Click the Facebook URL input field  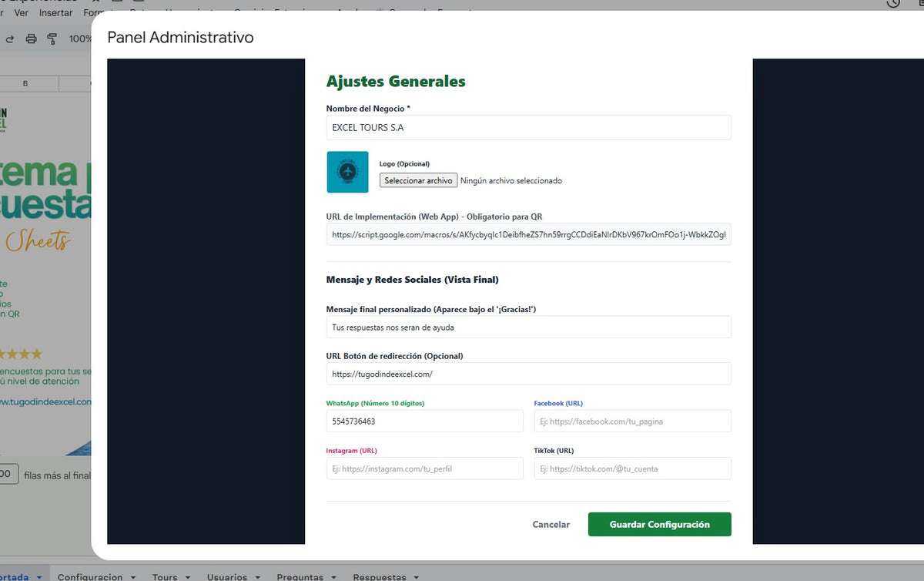pos(633,421)
